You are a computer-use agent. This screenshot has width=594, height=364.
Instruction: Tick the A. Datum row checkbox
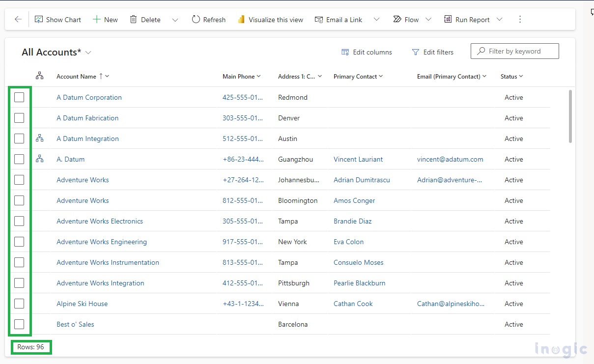click(19, 159)
